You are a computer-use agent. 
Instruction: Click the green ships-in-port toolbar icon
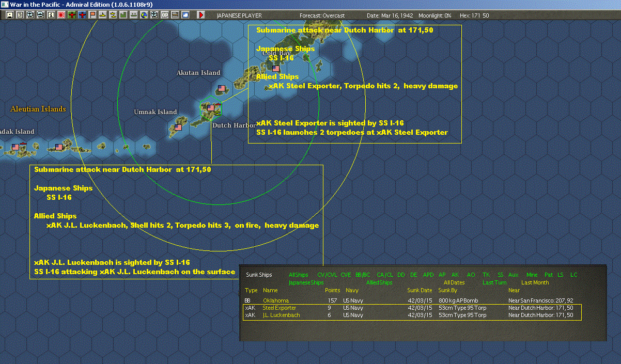[134, 15]
